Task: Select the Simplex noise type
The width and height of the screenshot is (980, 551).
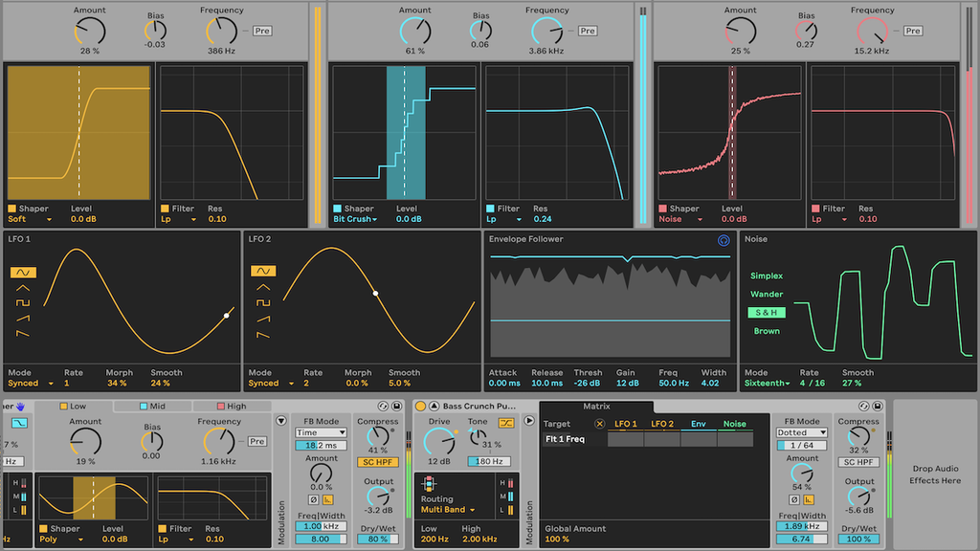Action: (x=766, y=276)
